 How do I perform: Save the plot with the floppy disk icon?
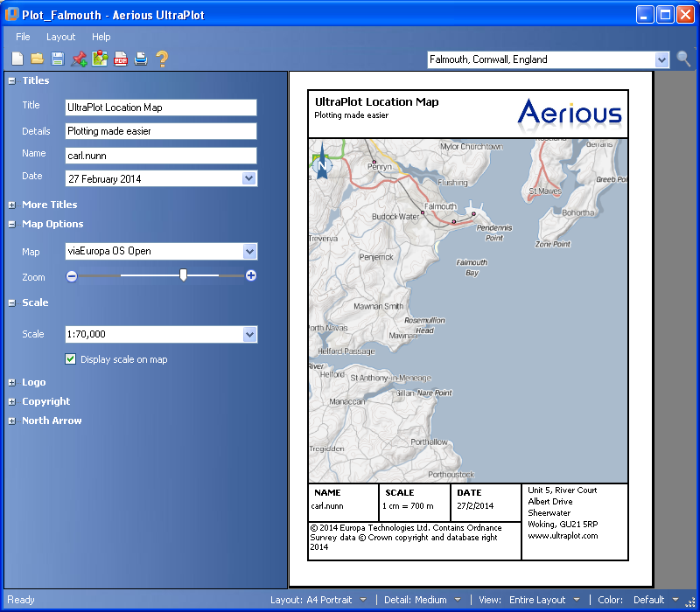coord(58,59)
